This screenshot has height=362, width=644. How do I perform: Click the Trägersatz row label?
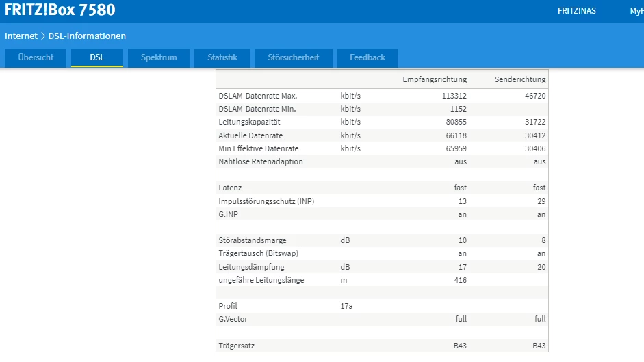[236, 346]
